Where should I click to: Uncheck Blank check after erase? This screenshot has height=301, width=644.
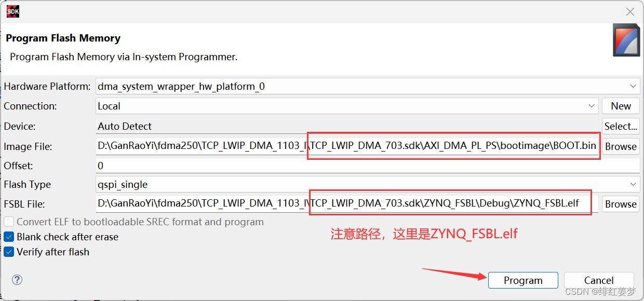pyautogui.click(x=9, y=237)
